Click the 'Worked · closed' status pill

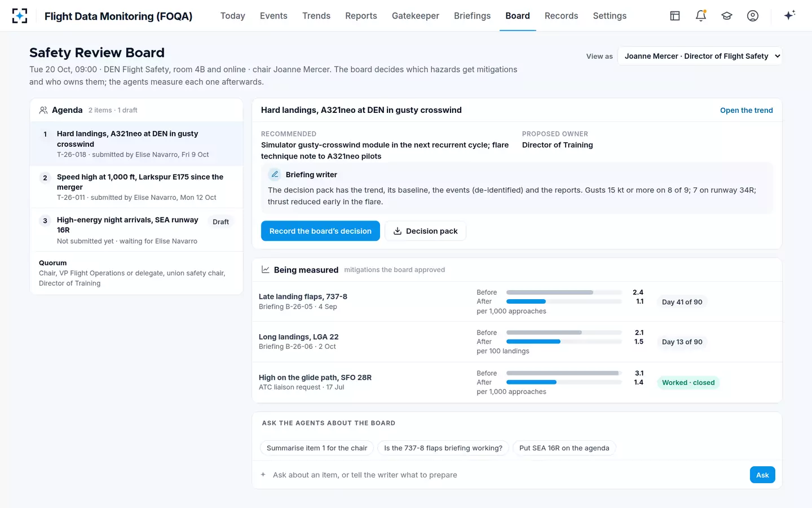689,383
